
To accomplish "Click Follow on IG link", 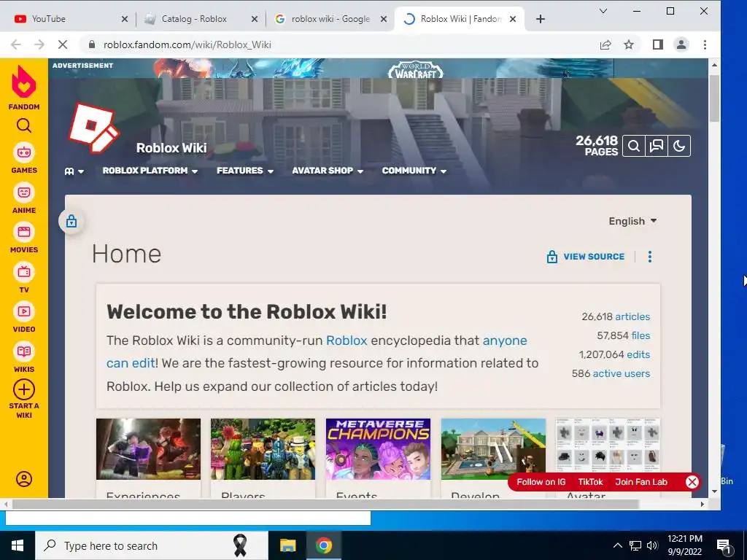I will tap(541, 482).
